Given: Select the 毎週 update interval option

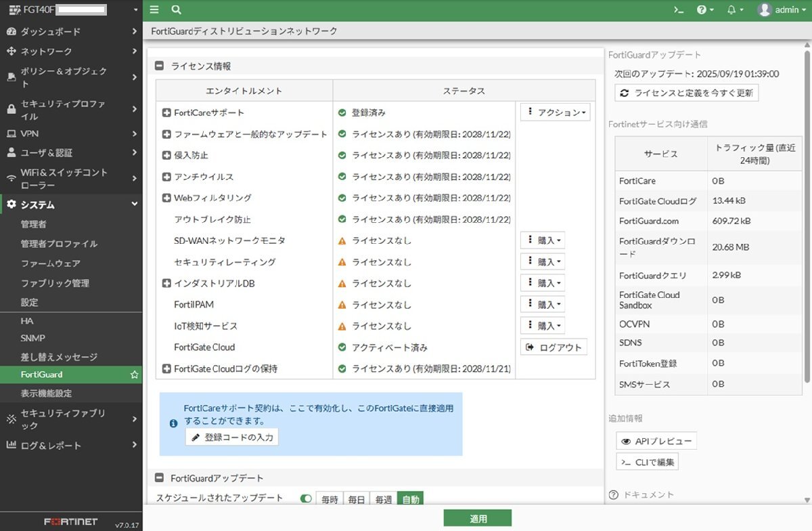Looking at the screenshot, I should click(383, 500).
